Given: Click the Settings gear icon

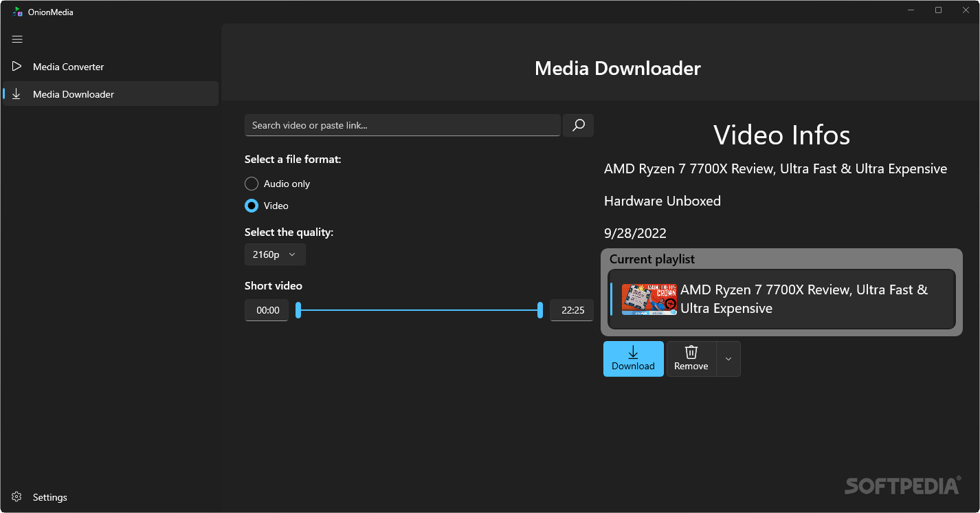Looking at the screenshot, I should coord(16,497).
